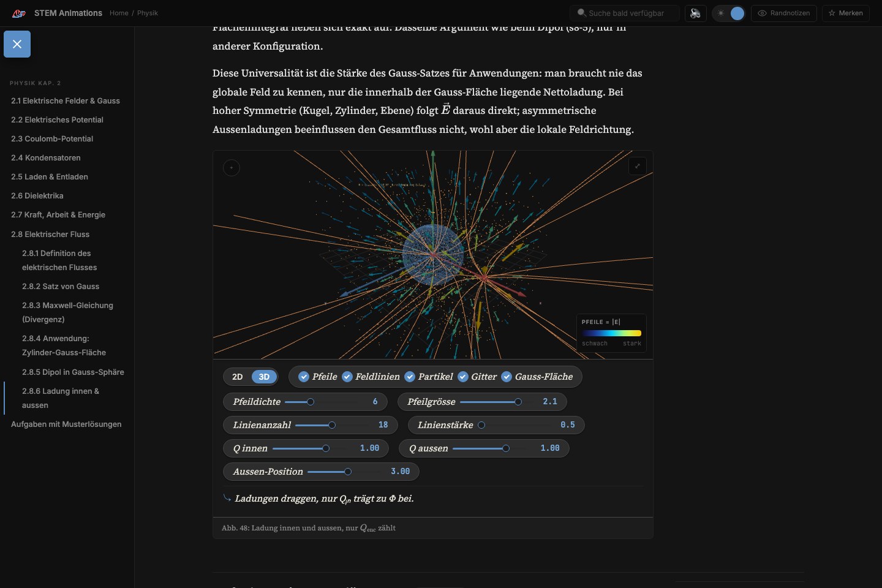Screen dimensions: 882x588
Task: Open 2.8.3 Maxwell-Gleichung (Divergenz)
Action: tap(67, 312)
